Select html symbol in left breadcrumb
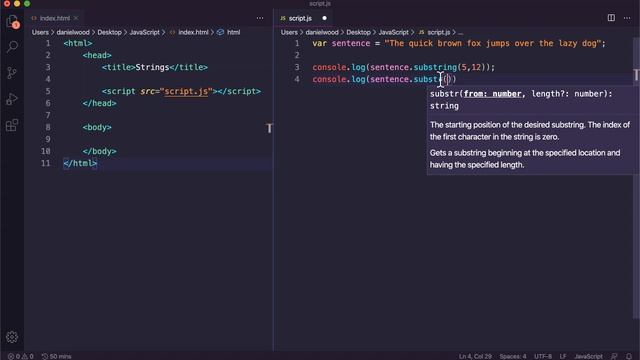The image size is (640, 360). pos(233,32)
